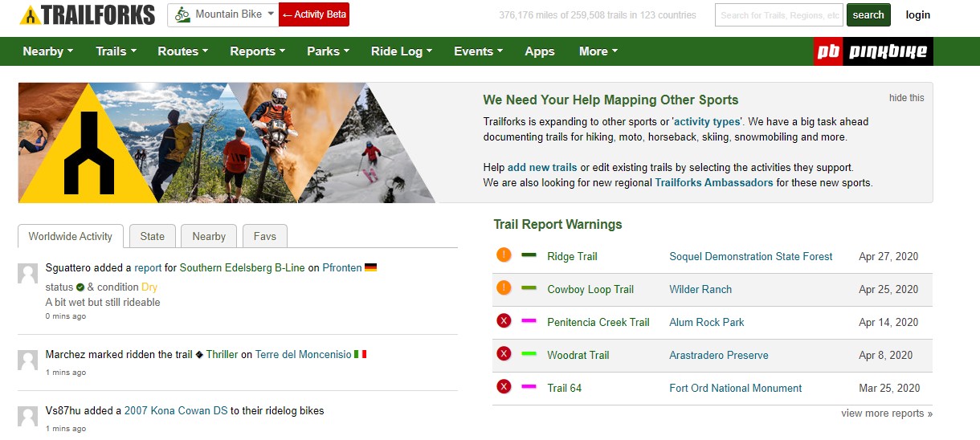Viewport: 980px width, 440px height.
Task: Click the German flag icon
Action: (x=370, y=268)
